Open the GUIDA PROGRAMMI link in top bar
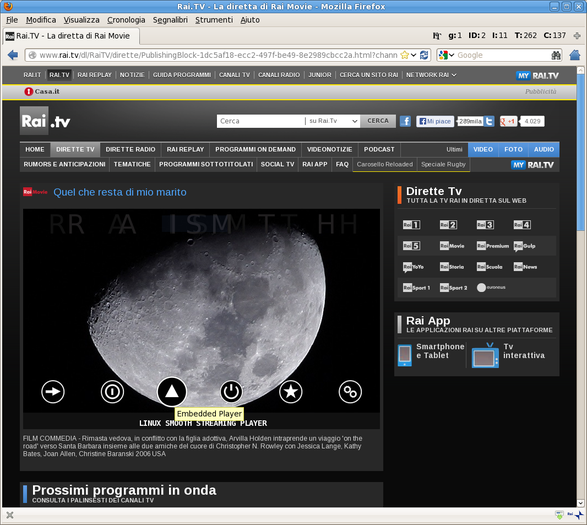The image size is (587, 525). point(182,75)
